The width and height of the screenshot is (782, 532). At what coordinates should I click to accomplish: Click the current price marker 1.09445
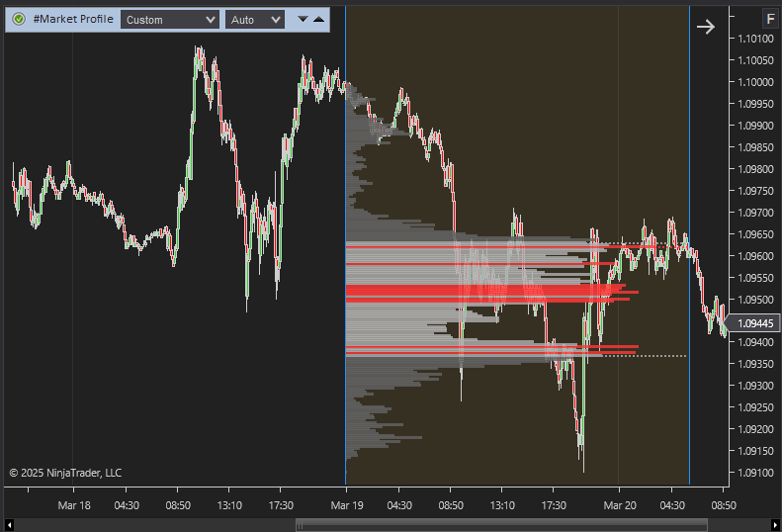coord(754,323)
